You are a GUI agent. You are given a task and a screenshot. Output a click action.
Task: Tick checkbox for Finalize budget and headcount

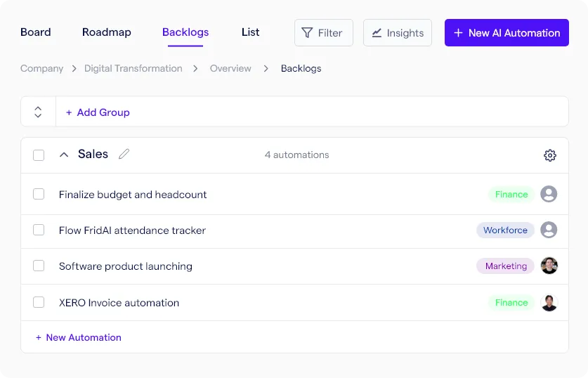(x=39, y=194)
